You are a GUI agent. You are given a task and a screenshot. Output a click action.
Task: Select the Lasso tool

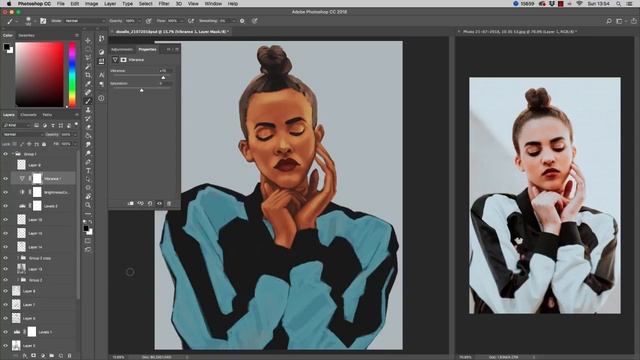click(x=88, y=58)
